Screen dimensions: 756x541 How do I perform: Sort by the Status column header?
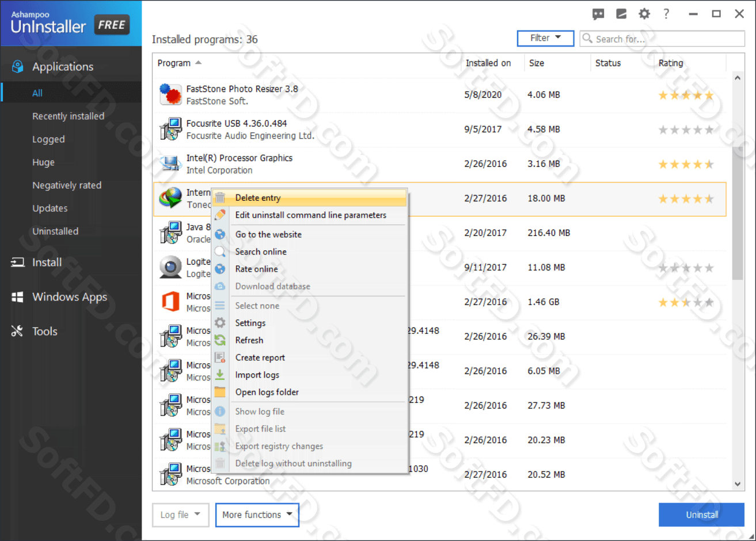[x=608, y=63]
